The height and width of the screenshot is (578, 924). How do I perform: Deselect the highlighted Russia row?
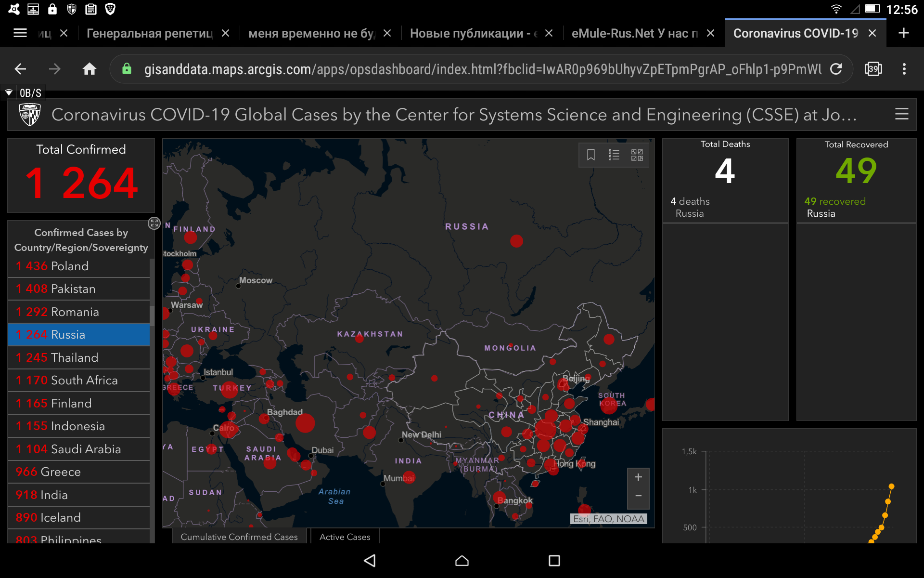(x=79, y=334)
